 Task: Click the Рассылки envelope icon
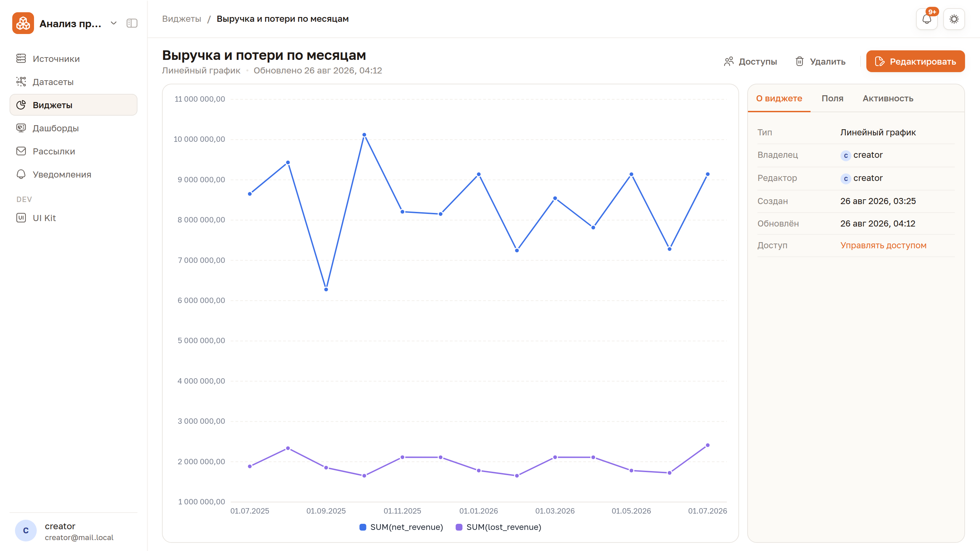pyautogui.click(x=21, y=151)
